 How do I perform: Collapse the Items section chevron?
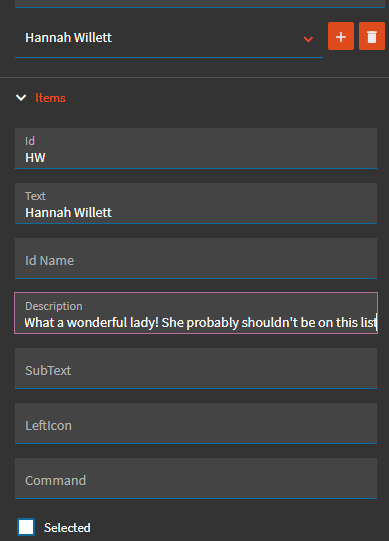(21, 98)
